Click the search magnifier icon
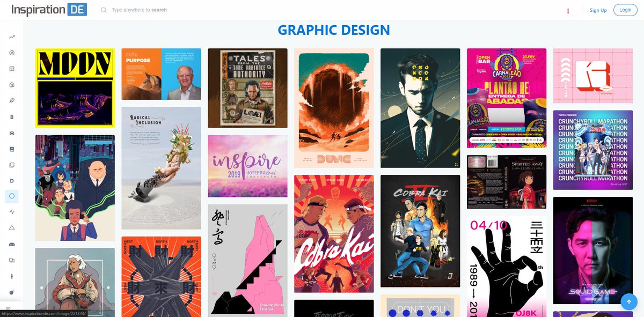Screen dimensions: 644x317 point(104,10)
